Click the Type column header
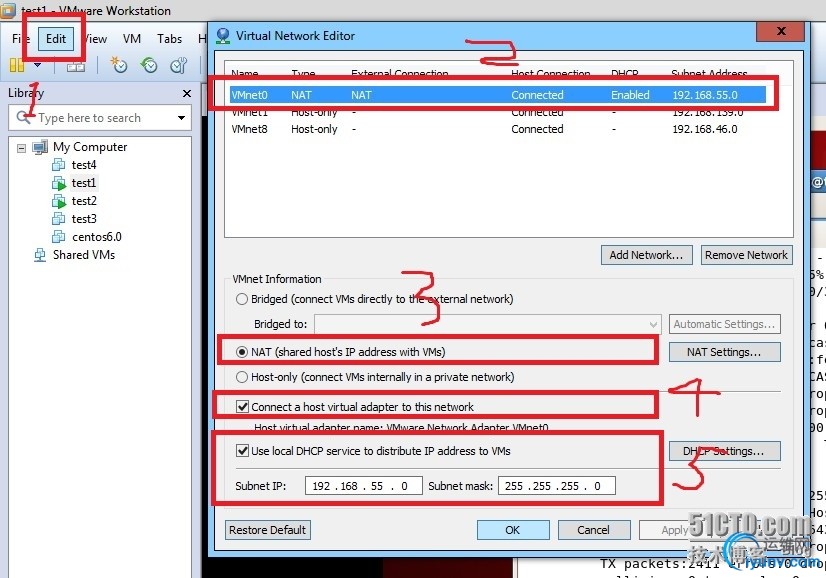Viewport: 826px width, 578px height. coord(303,73)
